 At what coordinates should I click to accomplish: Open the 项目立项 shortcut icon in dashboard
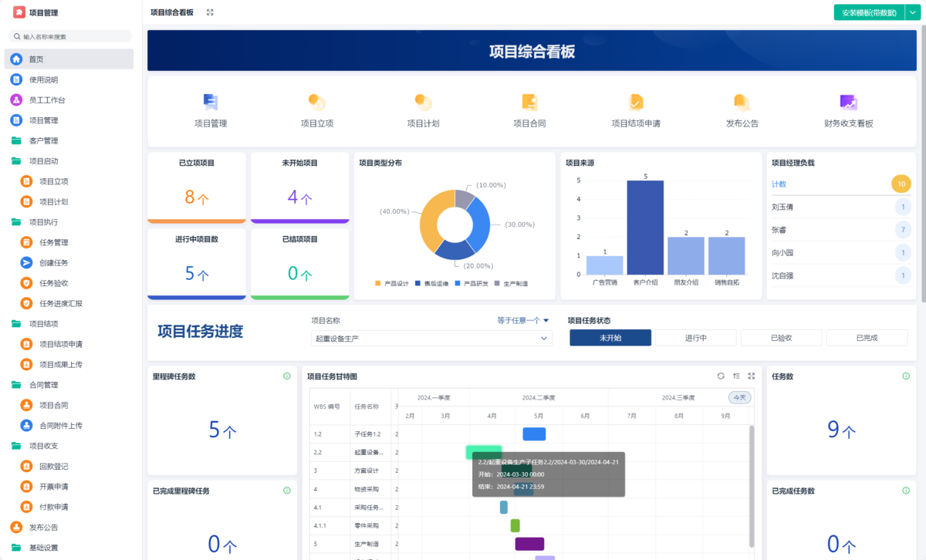coord(316,103)
